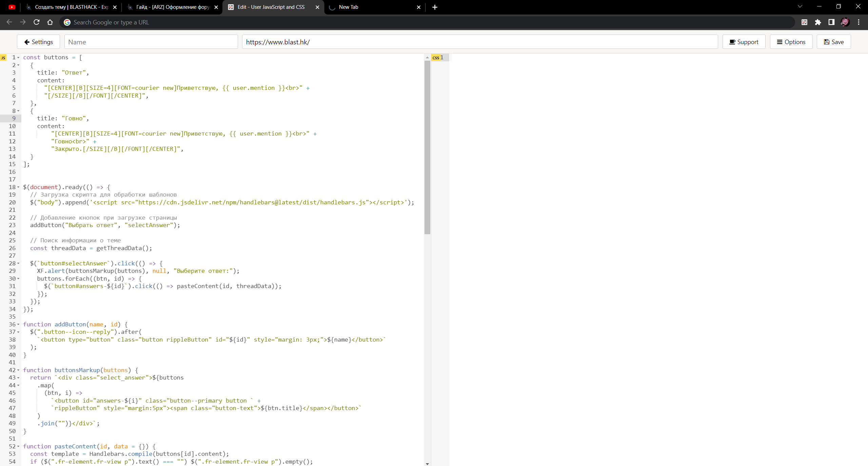Switch to the BLASTHACK create topic tab
Image resolution: width=868 pixels, height=466 pixels.
coord(72,7)
